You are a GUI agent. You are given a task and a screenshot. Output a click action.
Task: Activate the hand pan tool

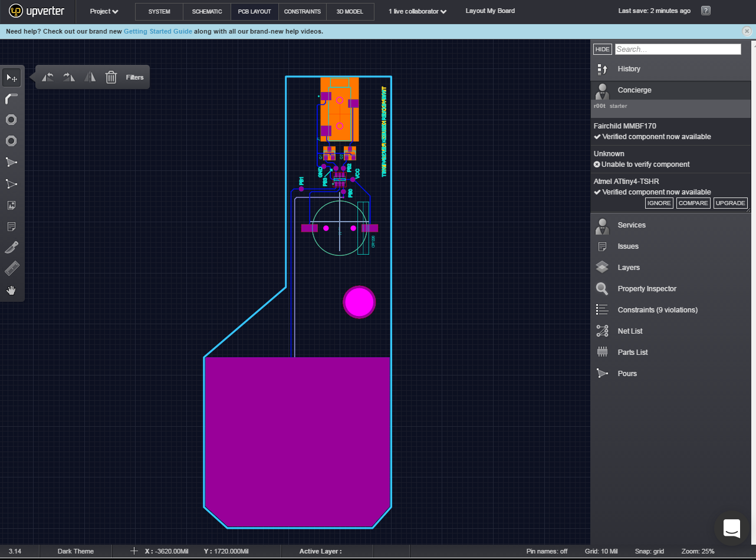coord(11,290)
